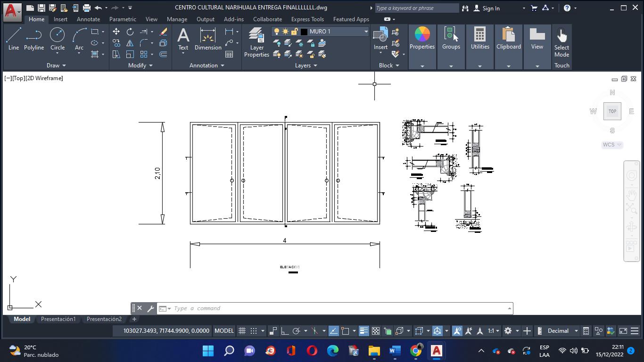
Task: Select the Line drawing tool
Action: (14, 39)
